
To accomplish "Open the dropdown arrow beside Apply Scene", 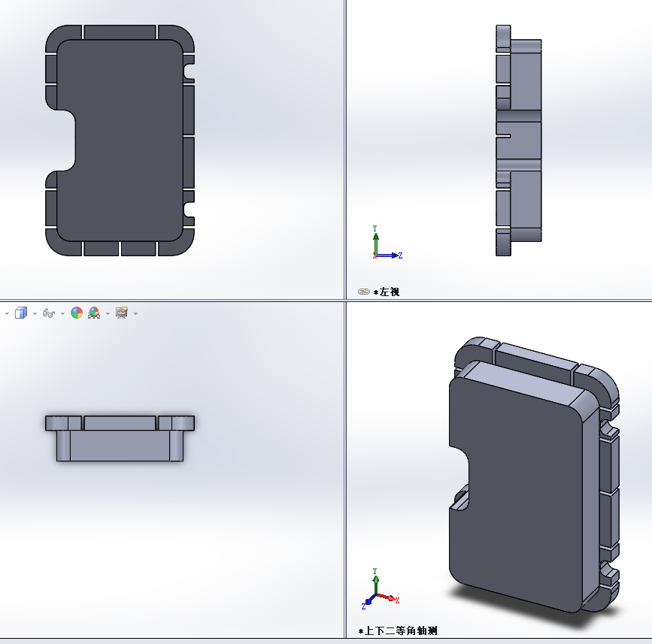I will (x=108, y=313).
